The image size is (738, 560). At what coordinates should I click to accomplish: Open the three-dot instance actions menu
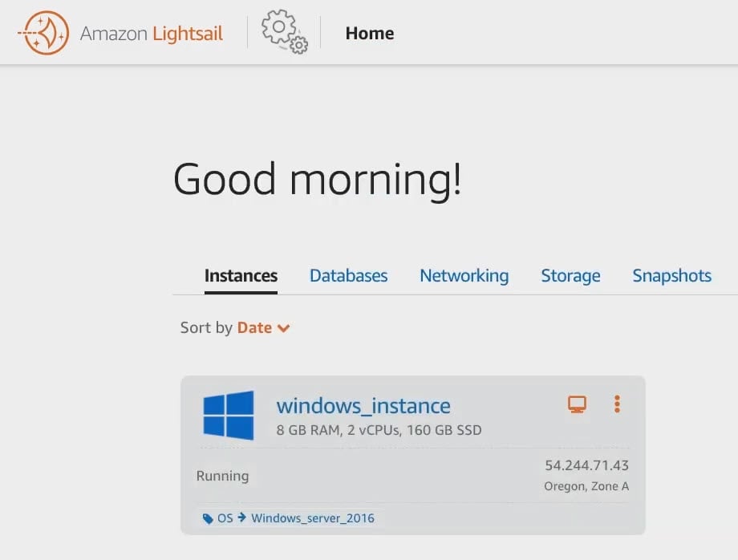pyautogui.click(x=617, y=404)
